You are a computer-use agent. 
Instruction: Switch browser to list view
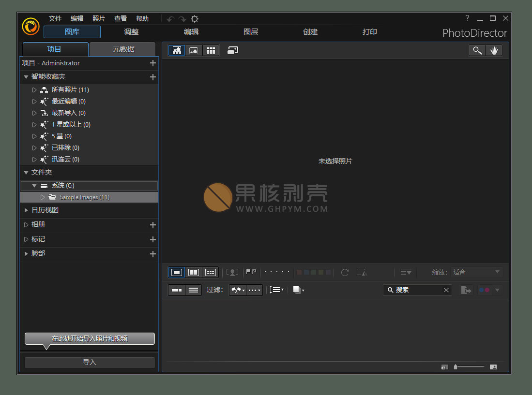point(194,290)
